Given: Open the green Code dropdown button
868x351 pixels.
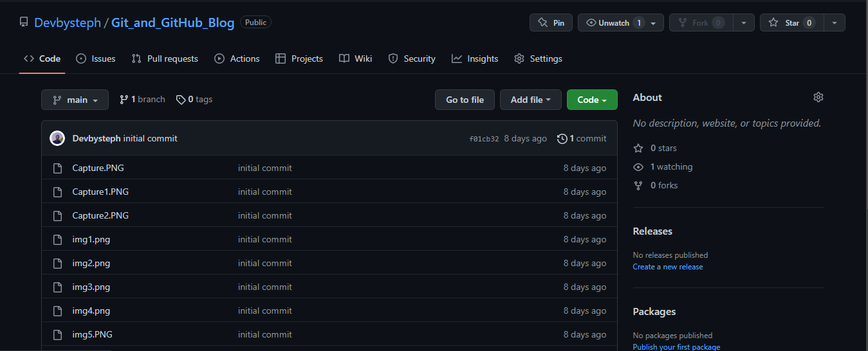Looking at the screenshot, I should pyautogui.click(x=592, y=100).
